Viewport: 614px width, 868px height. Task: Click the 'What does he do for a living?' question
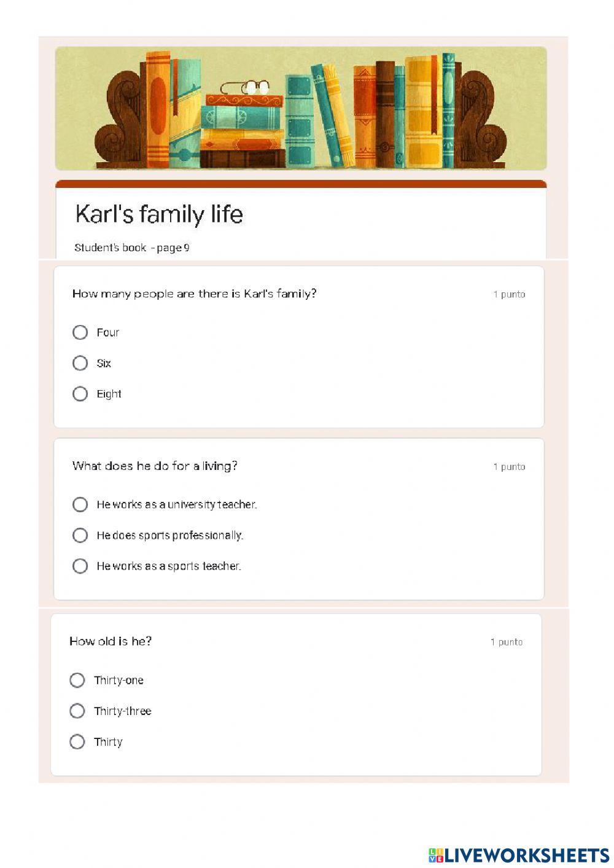(x=155, y=466)
